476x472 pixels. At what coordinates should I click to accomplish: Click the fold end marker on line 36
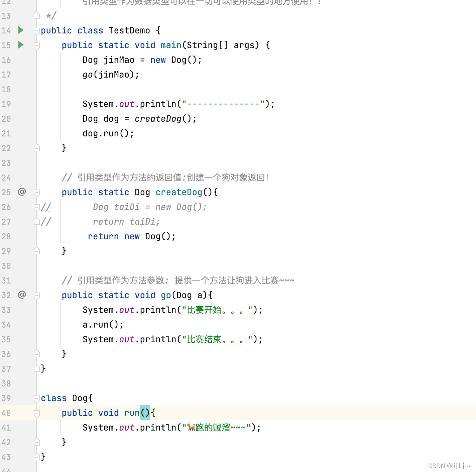[37, 353]
